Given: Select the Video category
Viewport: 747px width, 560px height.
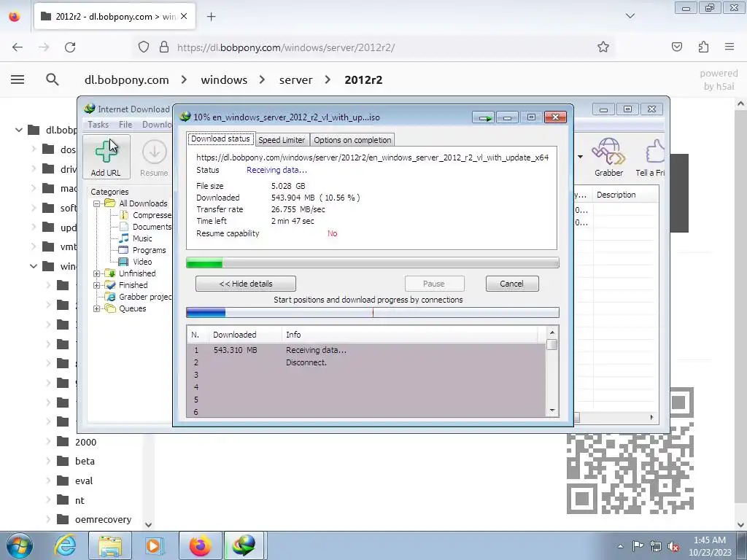Looking at the screenshot, I should (x=136, y=262).
